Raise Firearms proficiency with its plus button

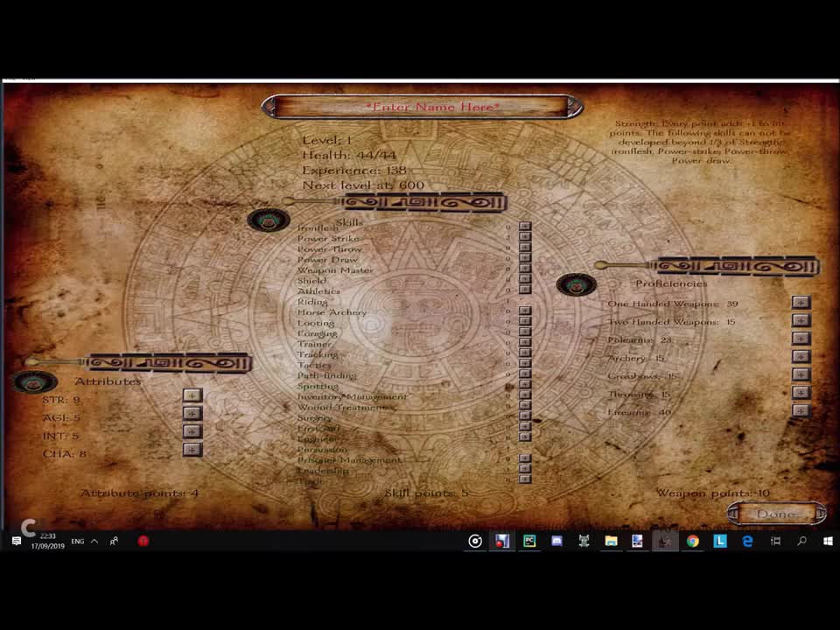pos(801,410)
